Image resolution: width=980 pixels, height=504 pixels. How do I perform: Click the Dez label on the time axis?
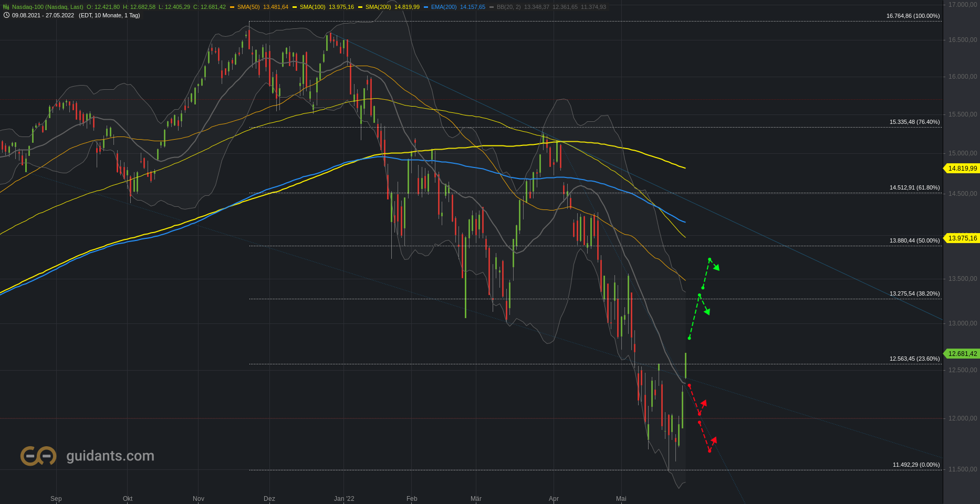pos(269,499)
